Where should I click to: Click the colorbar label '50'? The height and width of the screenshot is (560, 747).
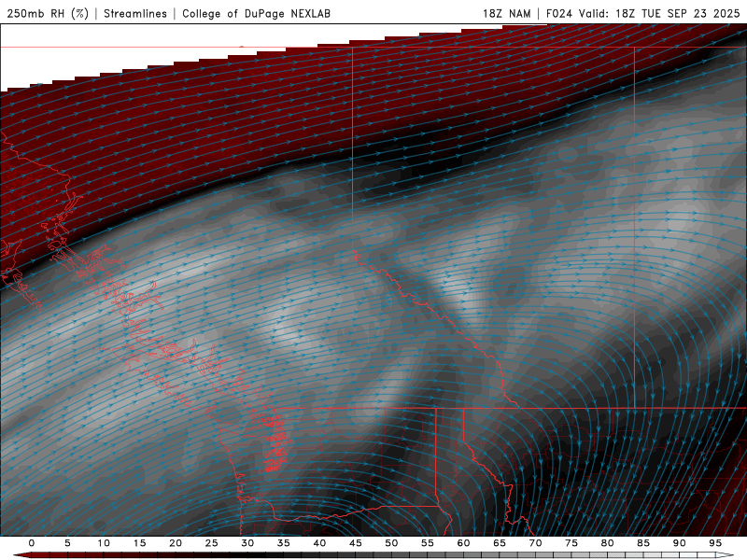point(391,543)
